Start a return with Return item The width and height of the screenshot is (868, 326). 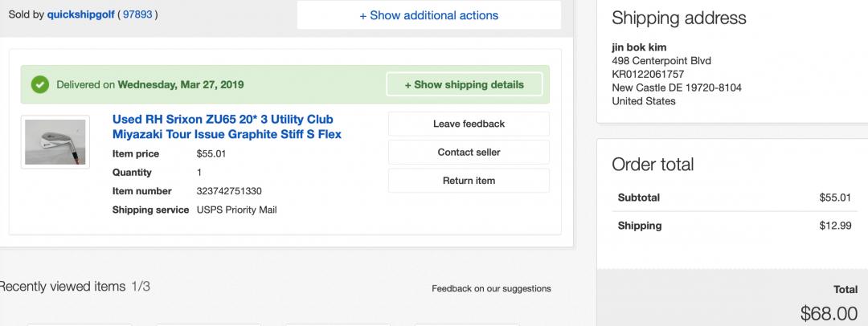click(x=469, y=181)
